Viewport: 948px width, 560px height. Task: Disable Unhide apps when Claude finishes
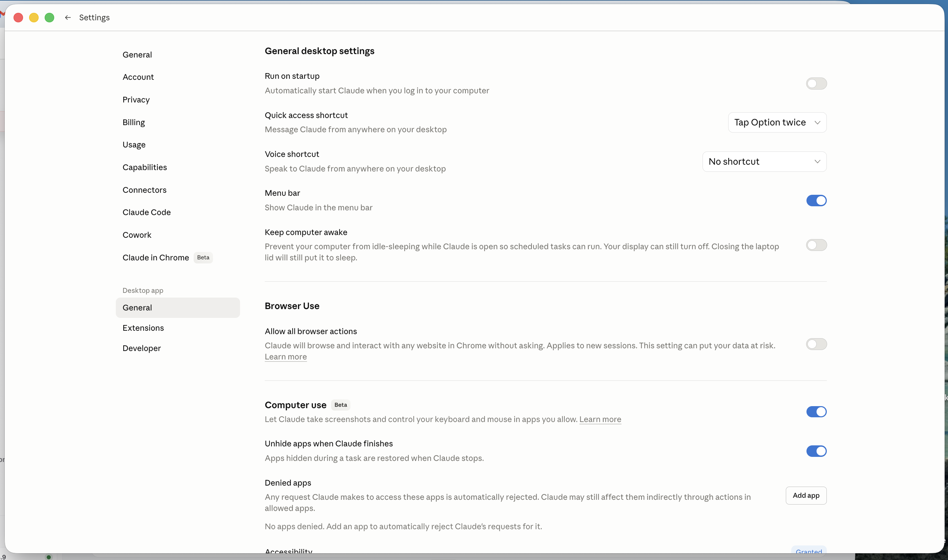point(816,451)
